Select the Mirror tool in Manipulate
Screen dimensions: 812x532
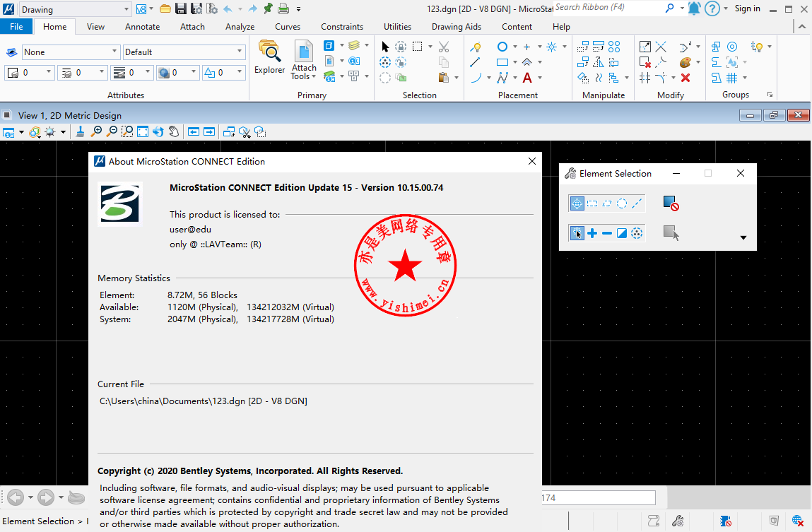coord(598,62)
